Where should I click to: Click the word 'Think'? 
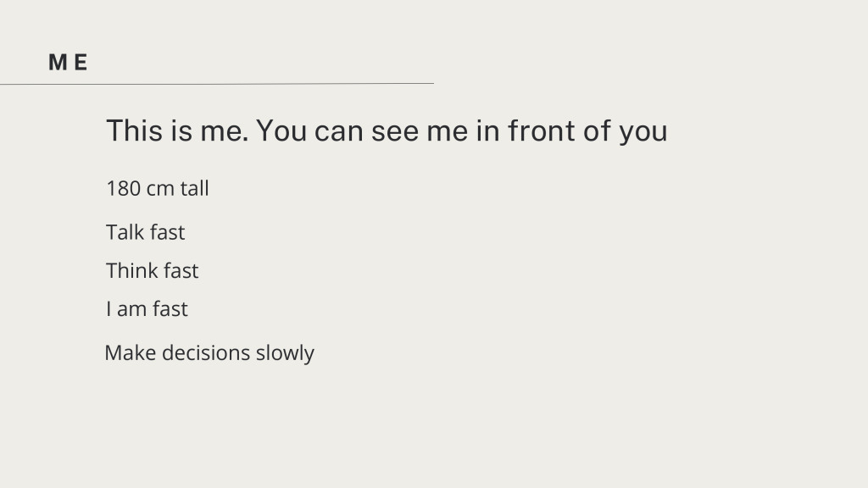(x=131, y=270)
